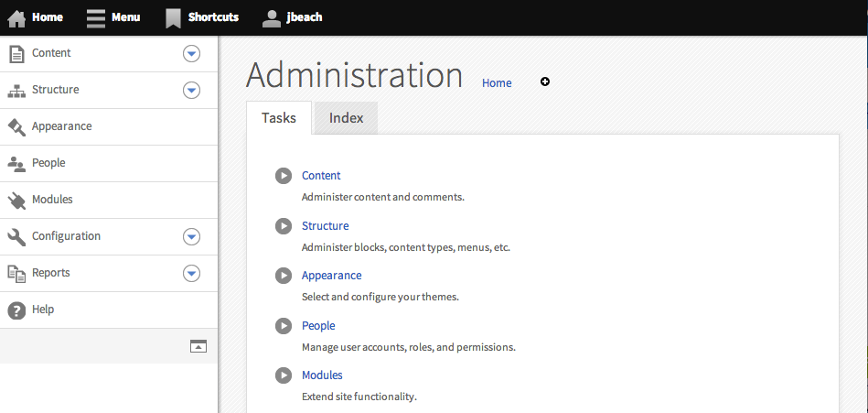Click the tray orientation icon below Help
The image size is (868, 413).
point(198,346)
